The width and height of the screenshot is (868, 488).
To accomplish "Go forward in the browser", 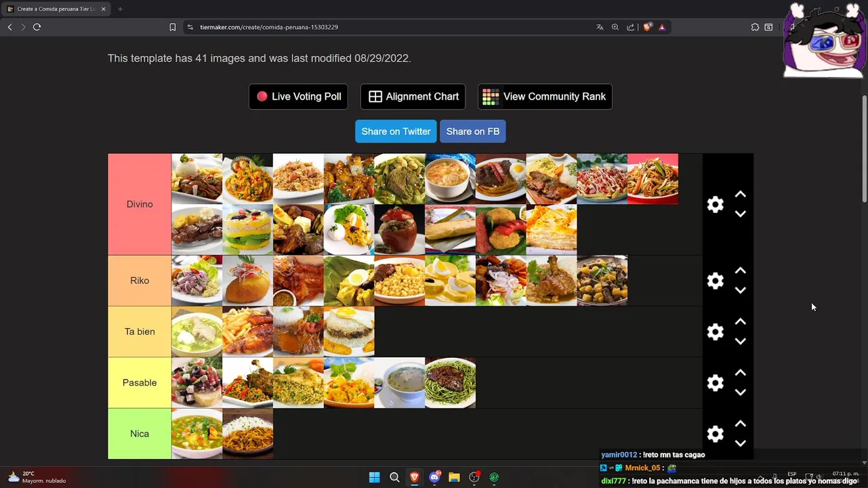I will pyautogui.click(x=23, y=27).
